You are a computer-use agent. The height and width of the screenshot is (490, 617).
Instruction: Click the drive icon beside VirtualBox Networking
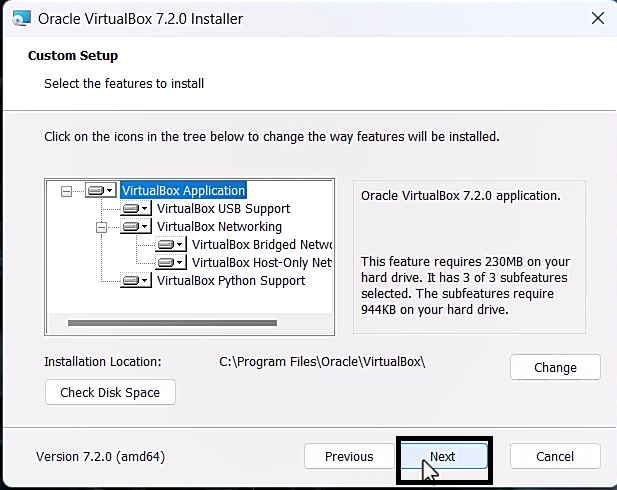(135, 227)
